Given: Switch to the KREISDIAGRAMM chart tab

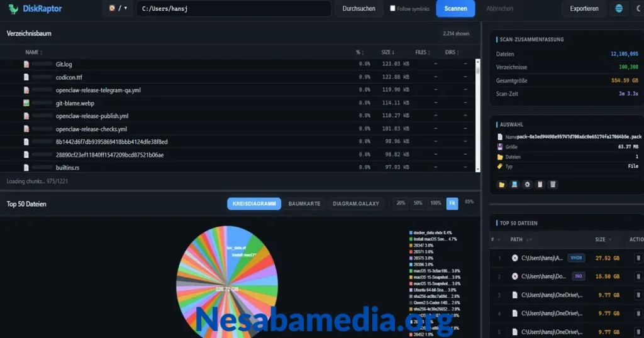Looking at the screenshot, I should tap(254, 204).
